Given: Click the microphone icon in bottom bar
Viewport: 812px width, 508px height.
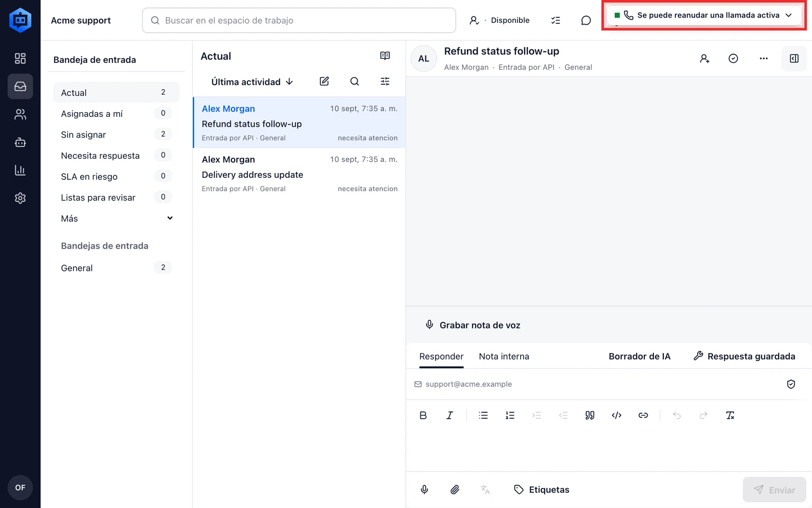Looking at the screenshot, I should point(424,489).
